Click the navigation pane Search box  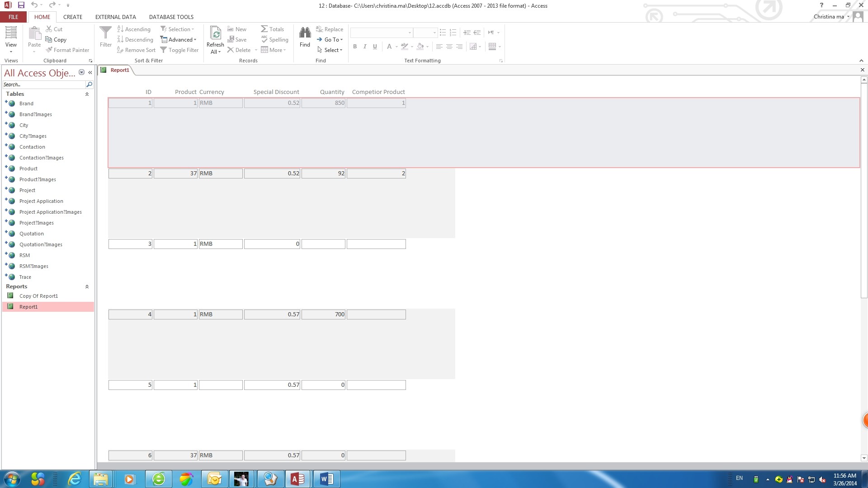click(x=44, y=84)
